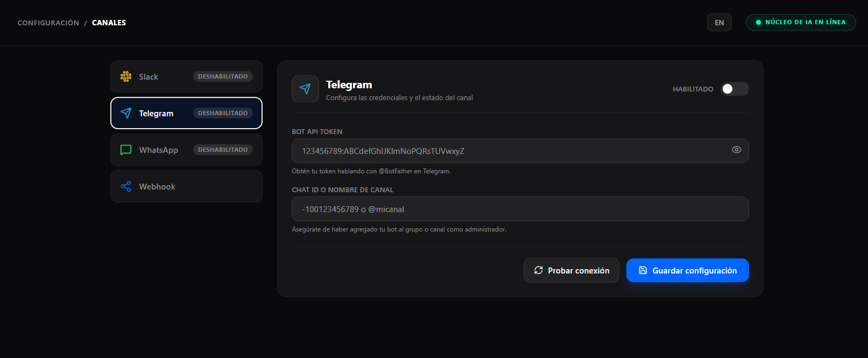Viewport: 868px width, 358px height.
Task: Click the Telegram panel heading
Action: [x=349, y=85]
